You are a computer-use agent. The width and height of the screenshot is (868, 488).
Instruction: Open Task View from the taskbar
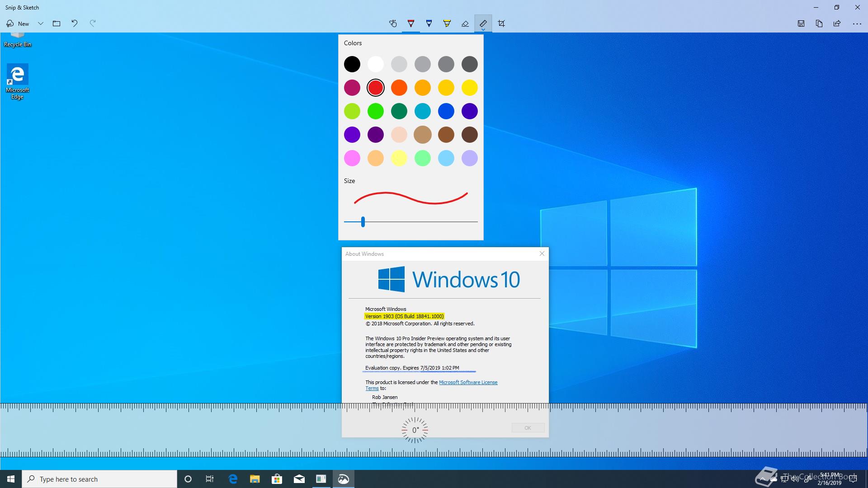[210, 479]
